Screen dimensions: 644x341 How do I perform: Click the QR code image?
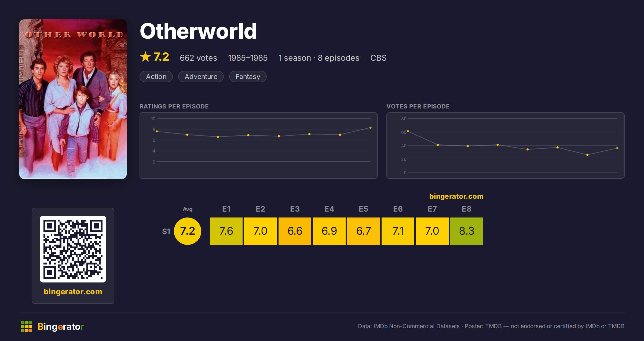(73, 249)
